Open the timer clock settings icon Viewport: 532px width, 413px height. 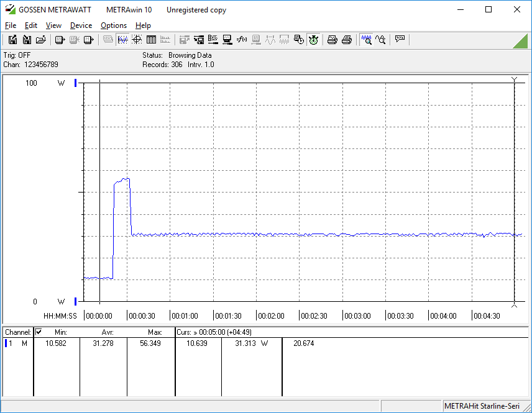299,40
